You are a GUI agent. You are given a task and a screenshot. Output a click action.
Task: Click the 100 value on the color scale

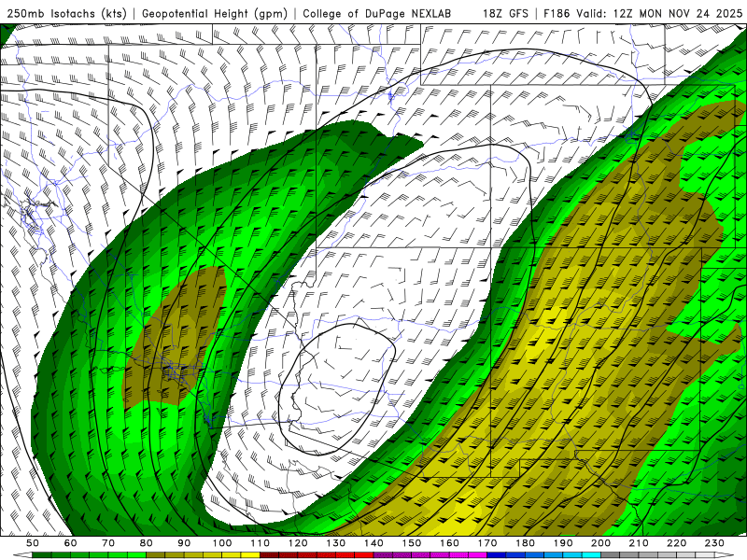222,543
